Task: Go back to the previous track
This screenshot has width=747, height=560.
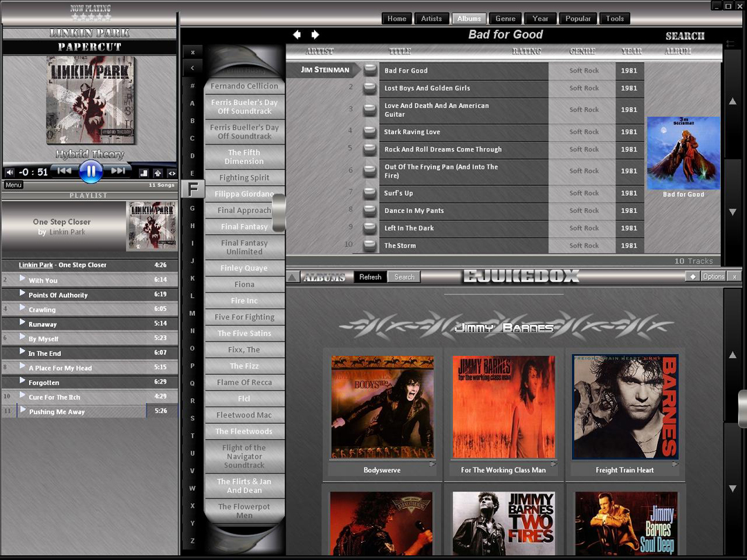Action: pyautogui.click(x=64, y=171)
